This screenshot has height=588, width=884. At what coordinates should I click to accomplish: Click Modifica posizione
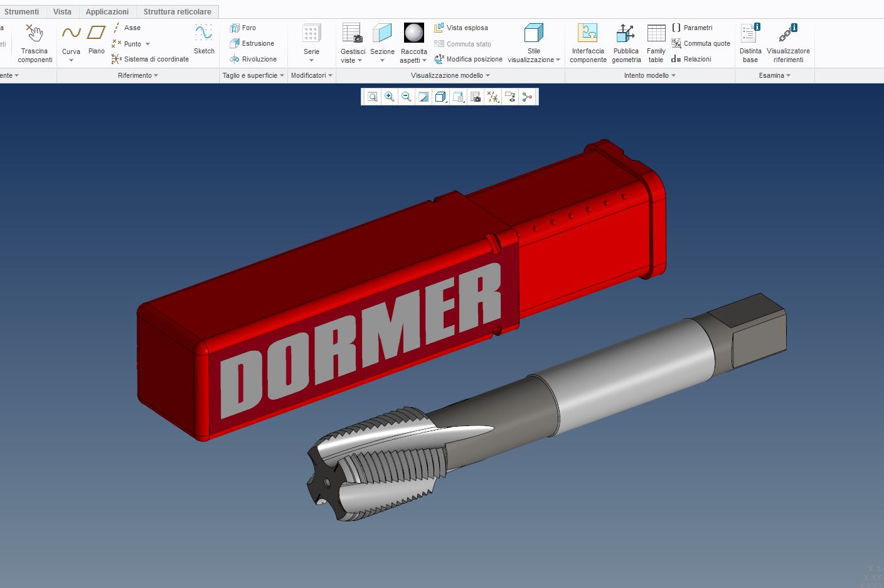468,59
